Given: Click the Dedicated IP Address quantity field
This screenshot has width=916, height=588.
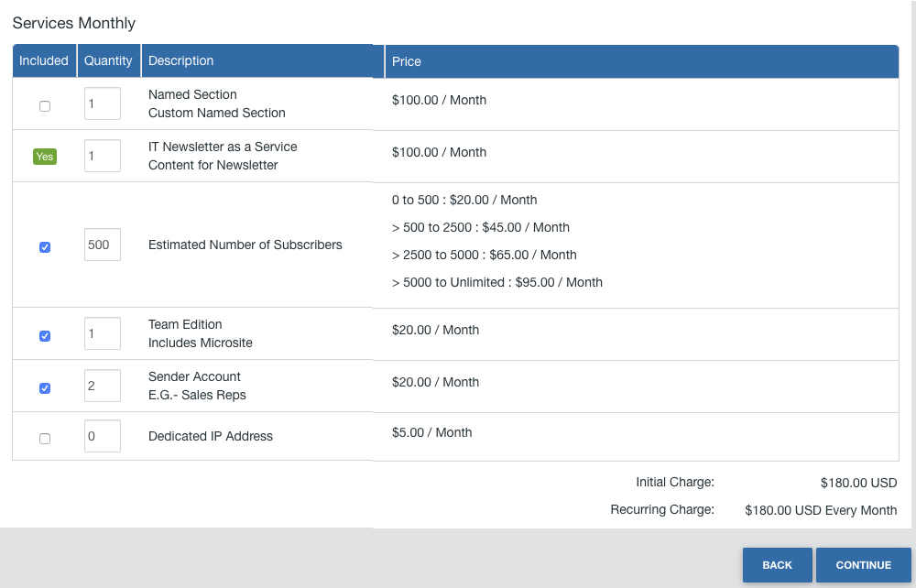Looking at the screenshot, I should pos(102,436).
